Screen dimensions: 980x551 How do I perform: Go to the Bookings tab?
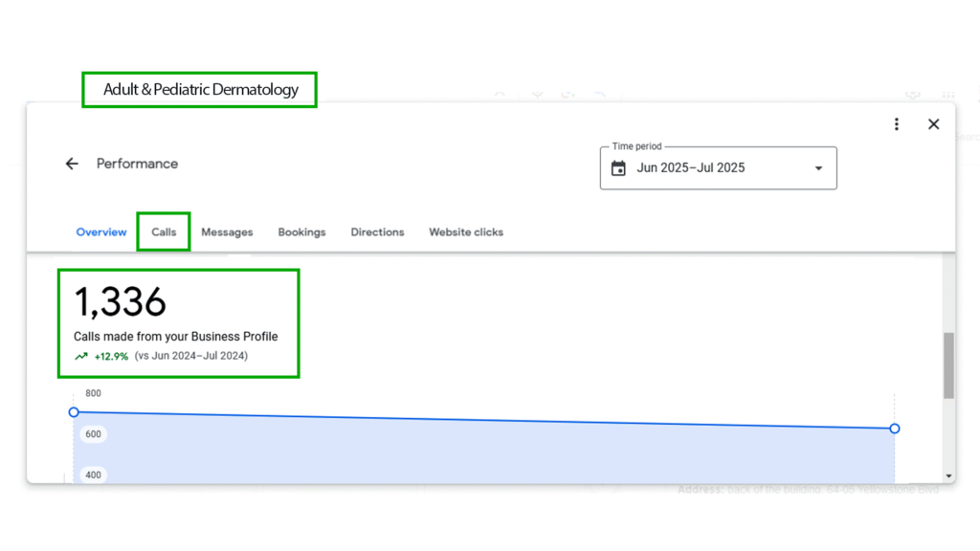(x=301, y=232)
